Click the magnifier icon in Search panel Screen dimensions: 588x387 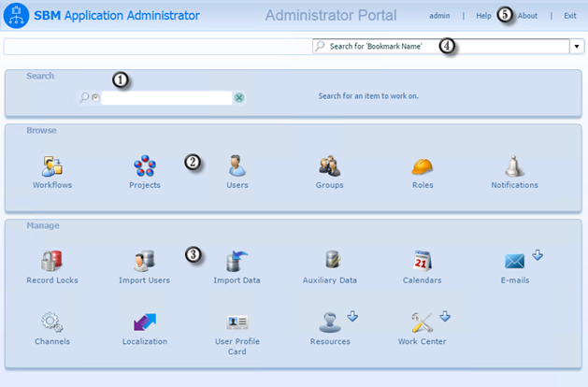[84, 97]
